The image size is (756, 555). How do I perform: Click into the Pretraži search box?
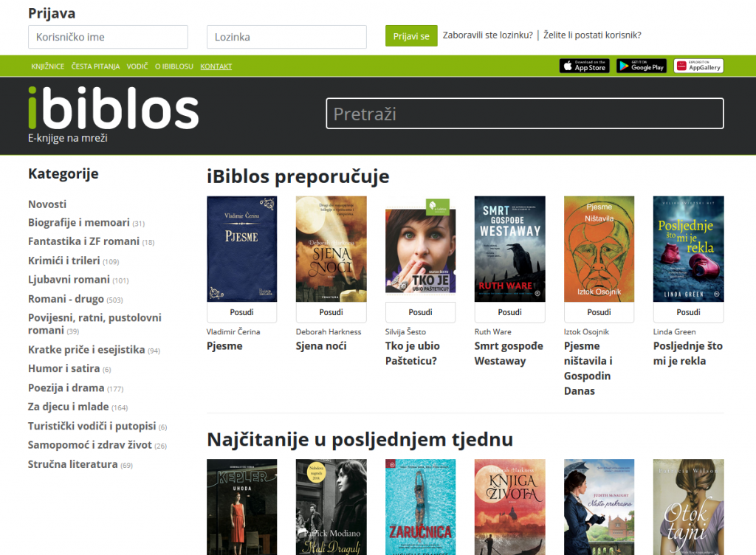(x=524, y=114)
